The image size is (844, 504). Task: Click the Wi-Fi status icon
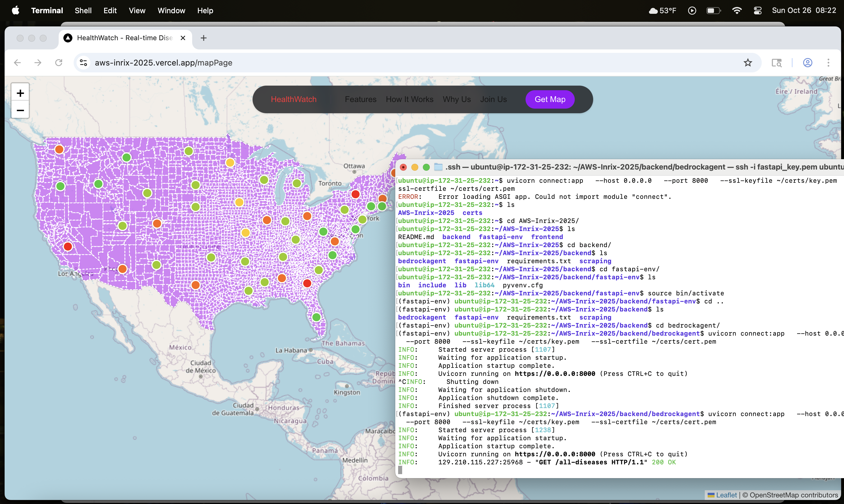[737, 11]
